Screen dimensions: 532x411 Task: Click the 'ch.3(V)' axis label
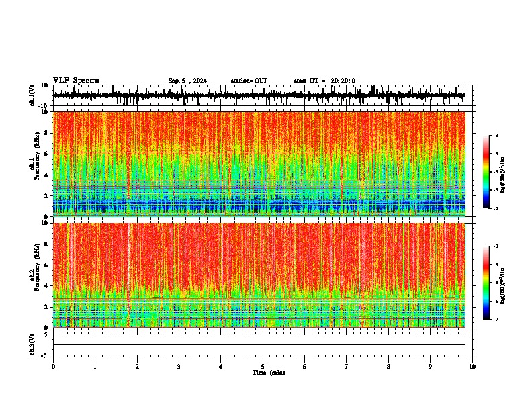click(32, 345)
